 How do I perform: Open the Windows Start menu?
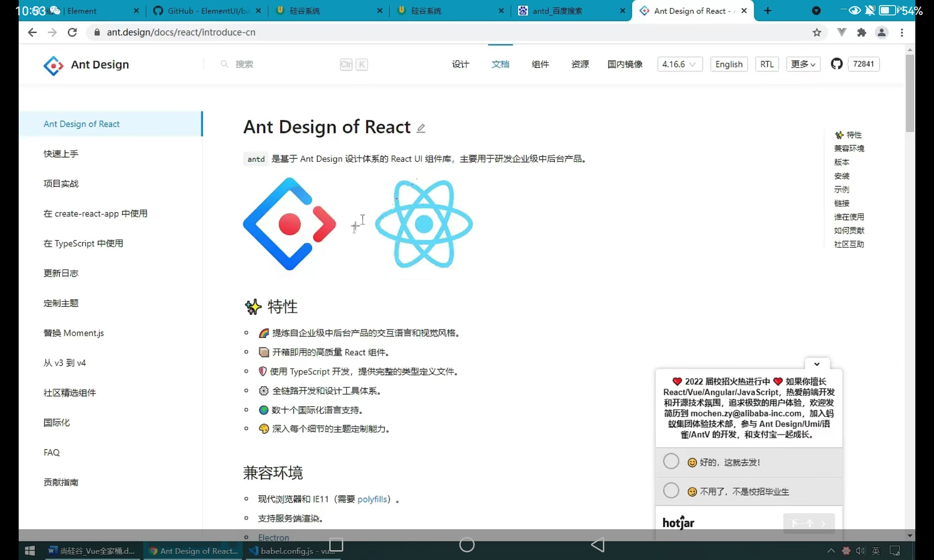coord(29,551)
